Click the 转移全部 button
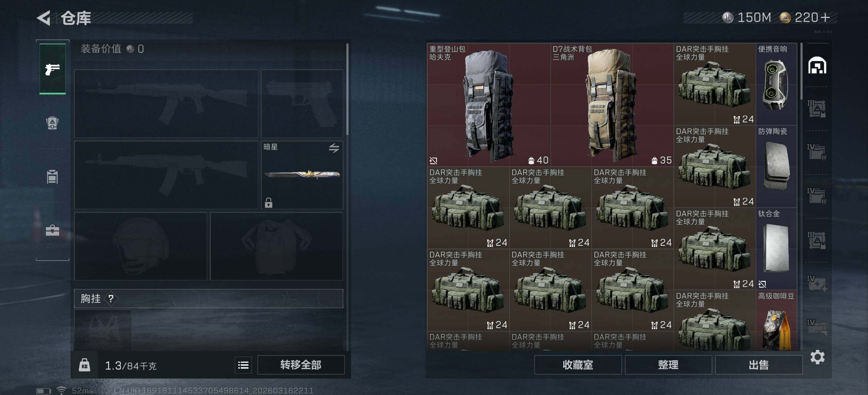 click(301, 365)
